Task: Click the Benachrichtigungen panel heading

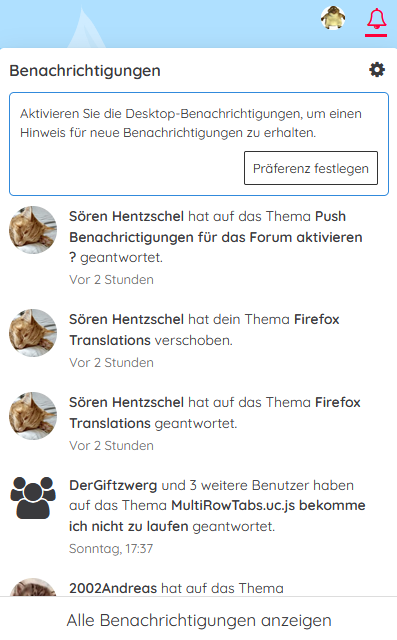Action: click(85, 71)
